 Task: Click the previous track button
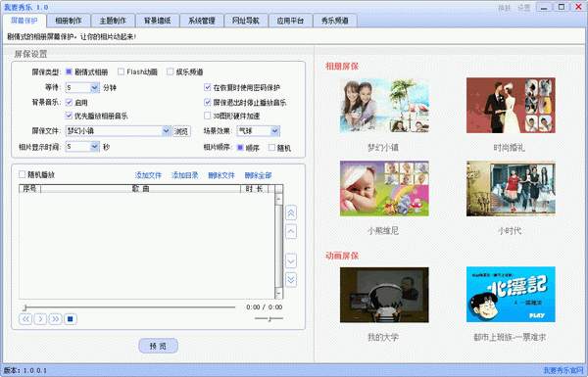[x=25, y=319]
